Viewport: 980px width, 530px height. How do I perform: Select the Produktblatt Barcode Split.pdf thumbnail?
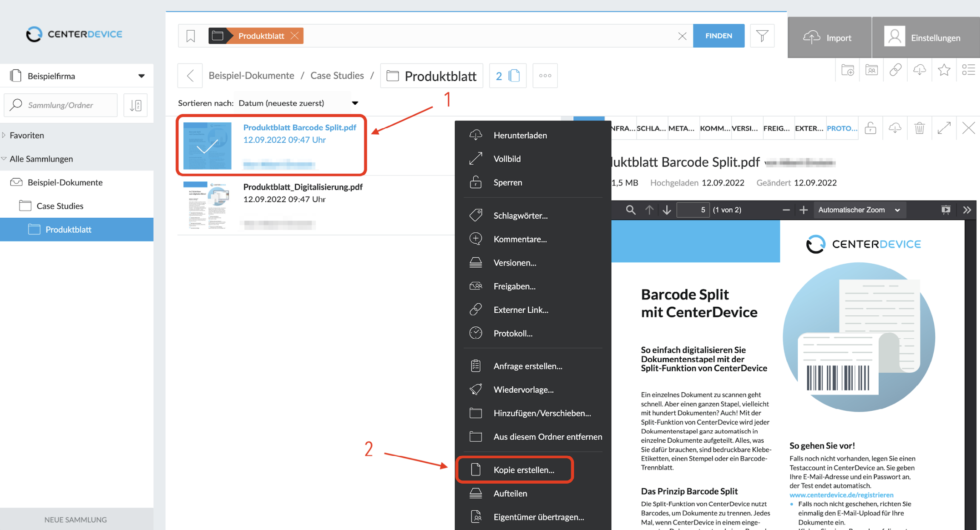tap(207, 146)
